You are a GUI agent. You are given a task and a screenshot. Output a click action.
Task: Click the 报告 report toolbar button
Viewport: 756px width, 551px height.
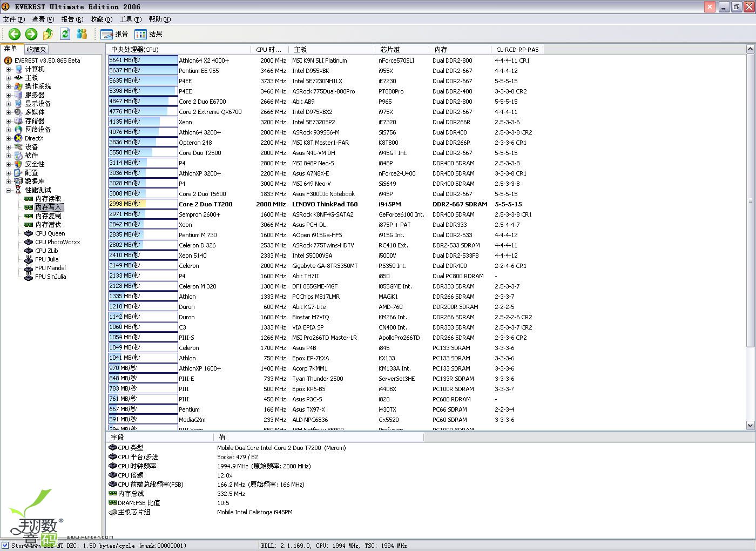click(114, 34)
